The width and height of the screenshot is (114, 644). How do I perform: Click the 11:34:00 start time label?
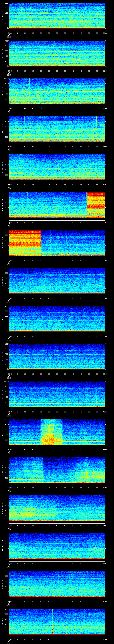tap(9, 223)
